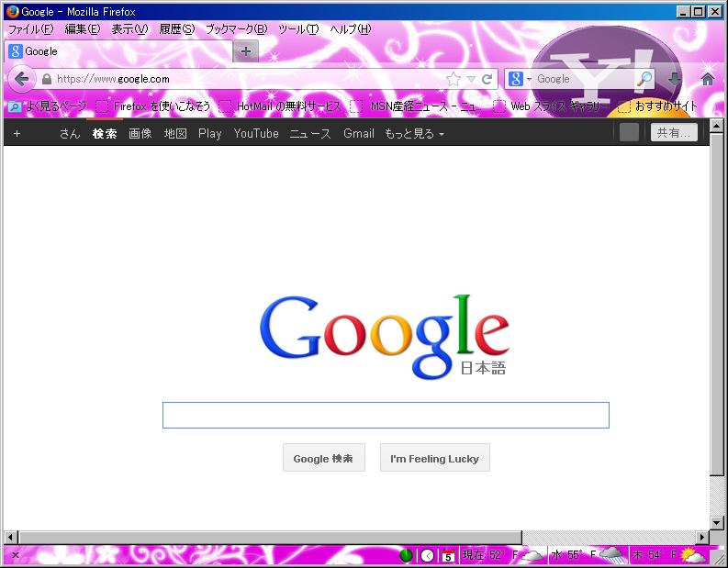Open the 履歴(S) menu

177,29
